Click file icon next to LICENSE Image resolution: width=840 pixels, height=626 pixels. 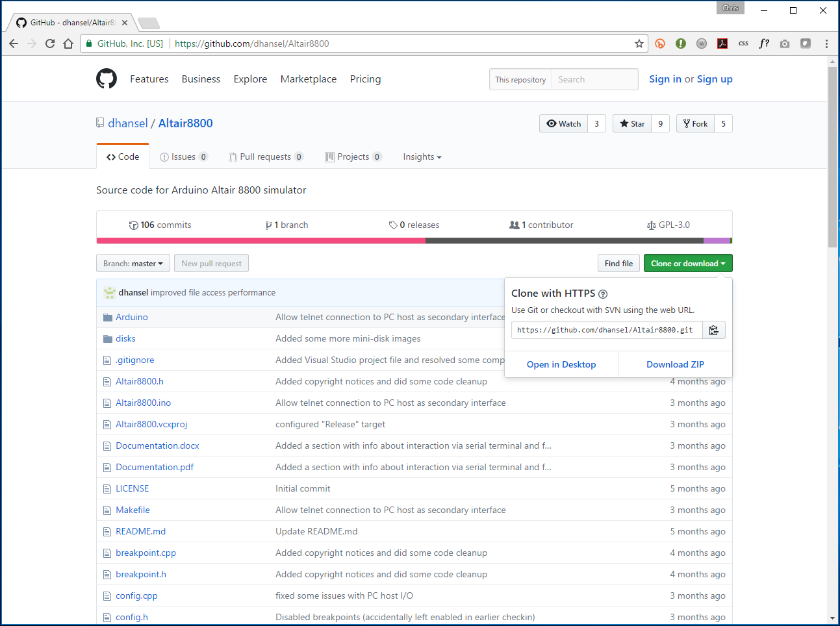[x=107, y=488]
